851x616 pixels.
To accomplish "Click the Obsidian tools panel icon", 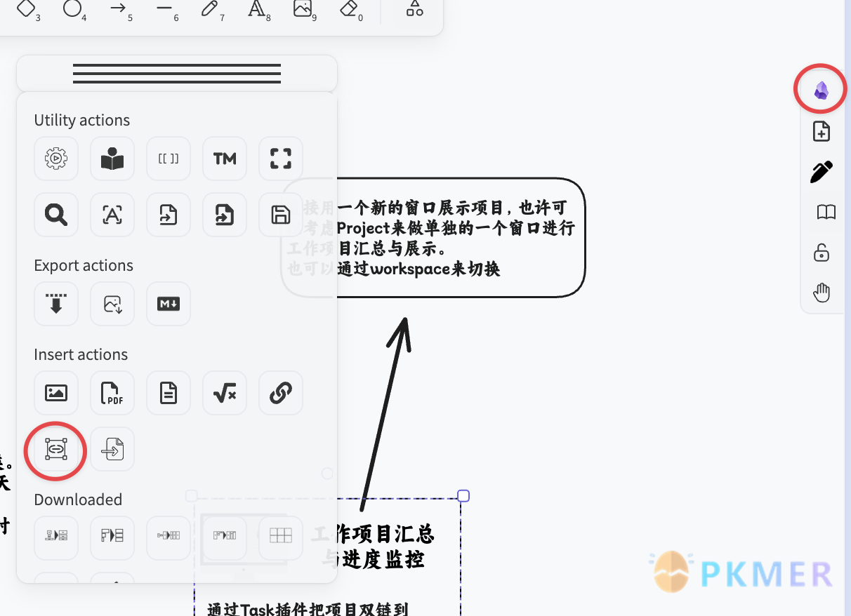I will point(821,90).
